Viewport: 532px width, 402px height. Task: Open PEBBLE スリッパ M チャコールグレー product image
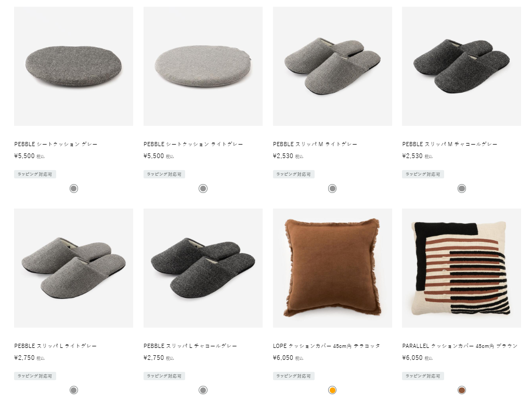pyautogui.click(x=461, y=66)
